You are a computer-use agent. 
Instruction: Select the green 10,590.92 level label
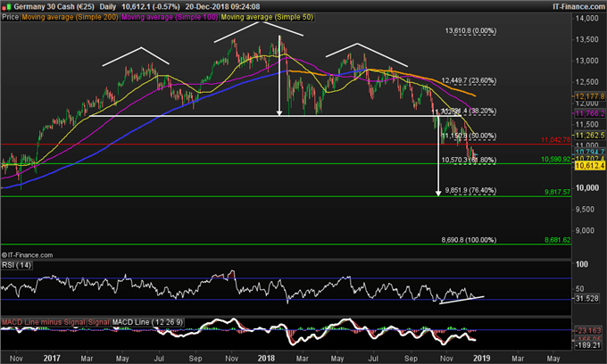[x=555, y=159]
